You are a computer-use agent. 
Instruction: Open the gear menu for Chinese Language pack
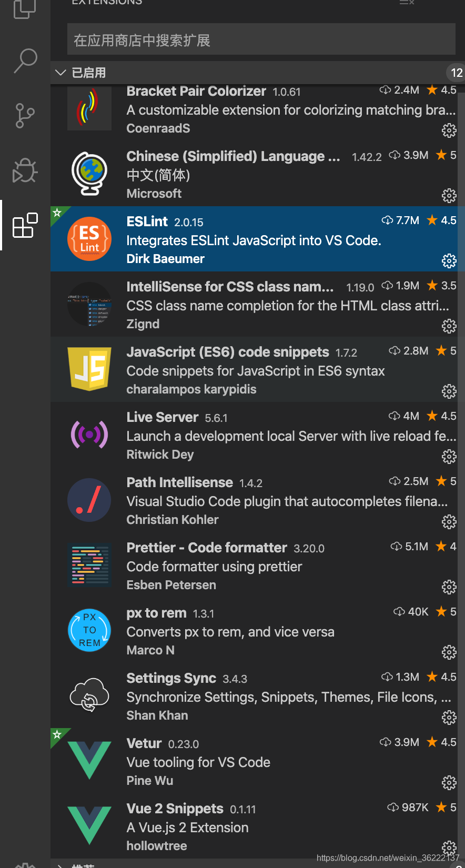coord(449,196)
